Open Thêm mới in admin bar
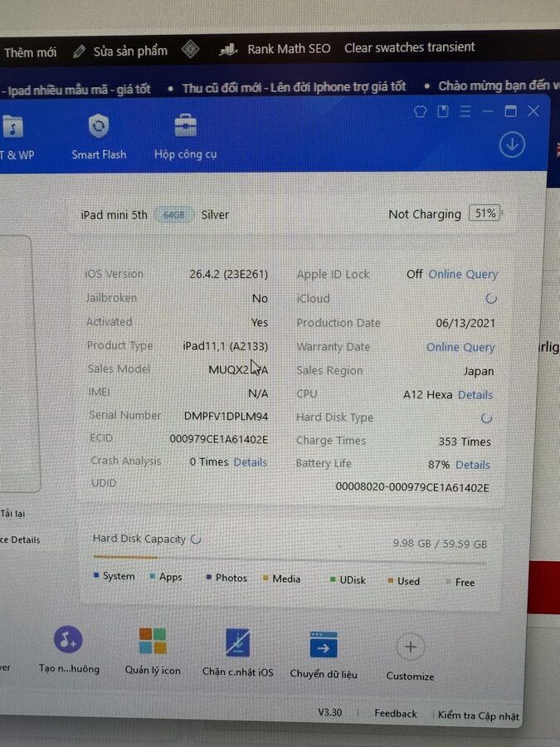Viewport: 560px width, 747px height. click(x=30, y=52)
